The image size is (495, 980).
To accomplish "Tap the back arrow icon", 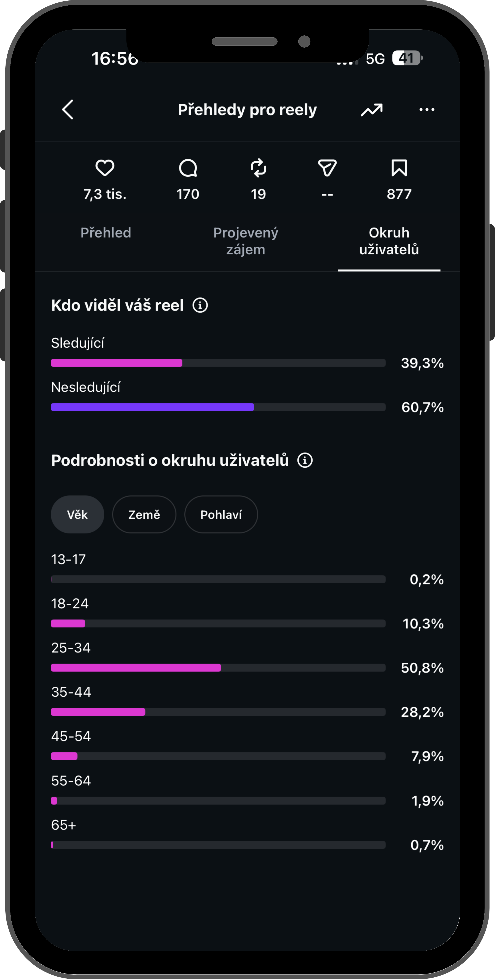I will pyautogui.click(x=68, y=110).
